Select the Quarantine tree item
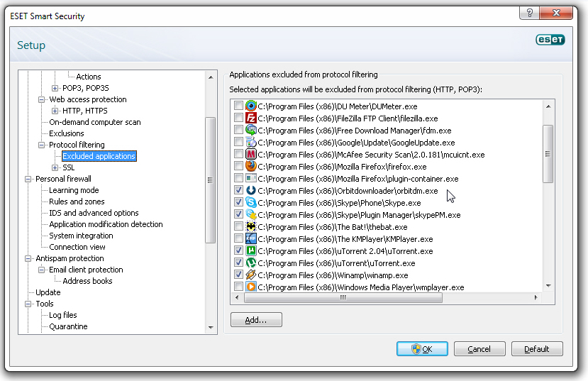The width and height of the screenshot is (588, 381). pyautogui.click(x=68, y=326)
